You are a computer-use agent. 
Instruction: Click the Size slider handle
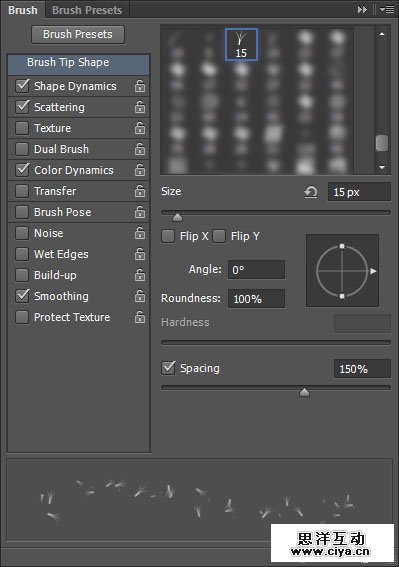[x=177, y=217]
